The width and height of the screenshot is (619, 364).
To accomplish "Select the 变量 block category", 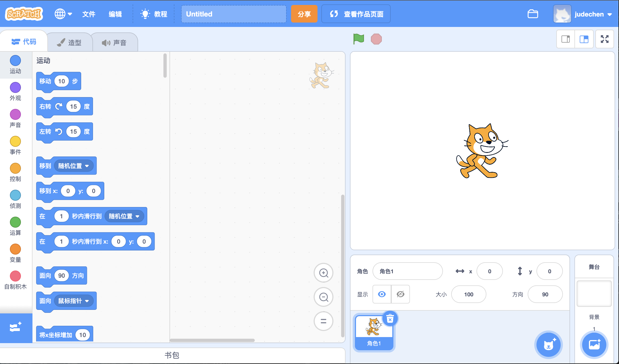I will 15,253.
